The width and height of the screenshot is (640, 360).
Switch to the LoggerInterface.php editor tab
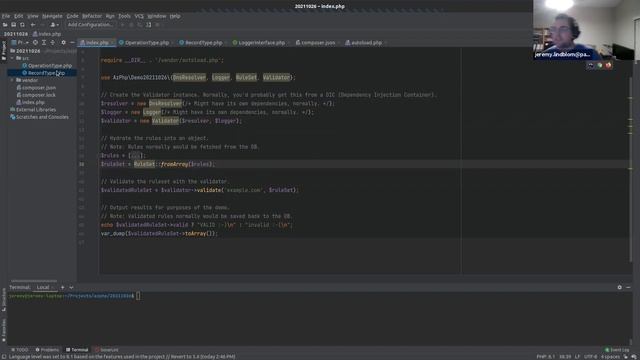(x=261, y=42)
